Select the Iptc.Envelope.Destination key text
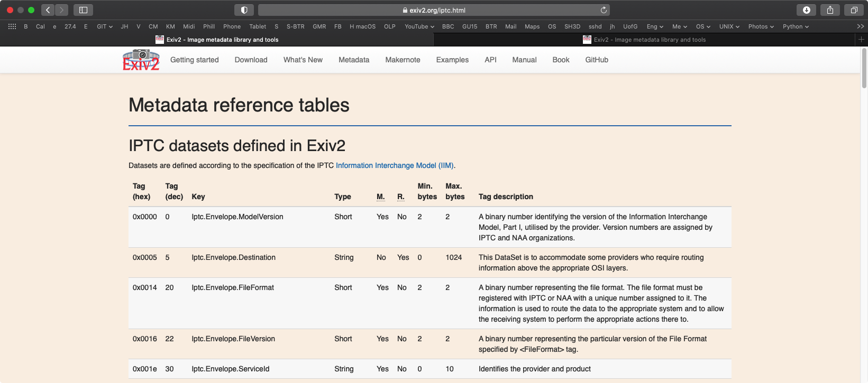868x383 pixels. pos(233,257)
